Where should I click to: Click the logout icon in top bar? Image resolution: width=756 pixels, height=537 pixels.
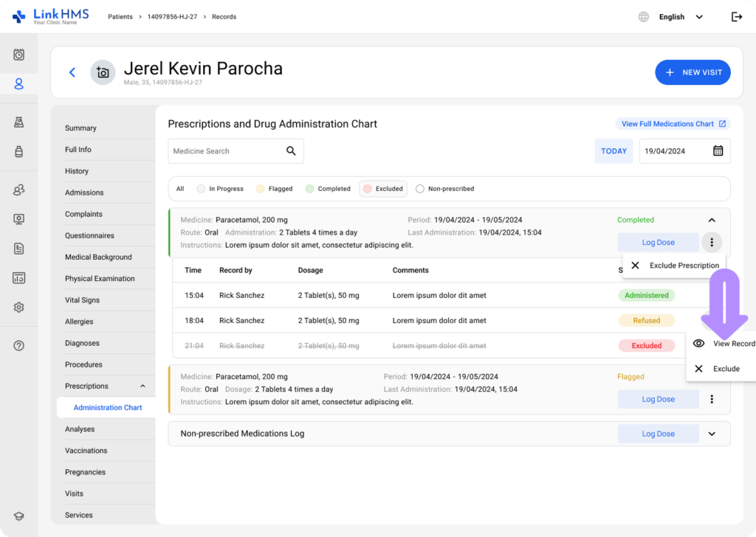tap(736, 17)
